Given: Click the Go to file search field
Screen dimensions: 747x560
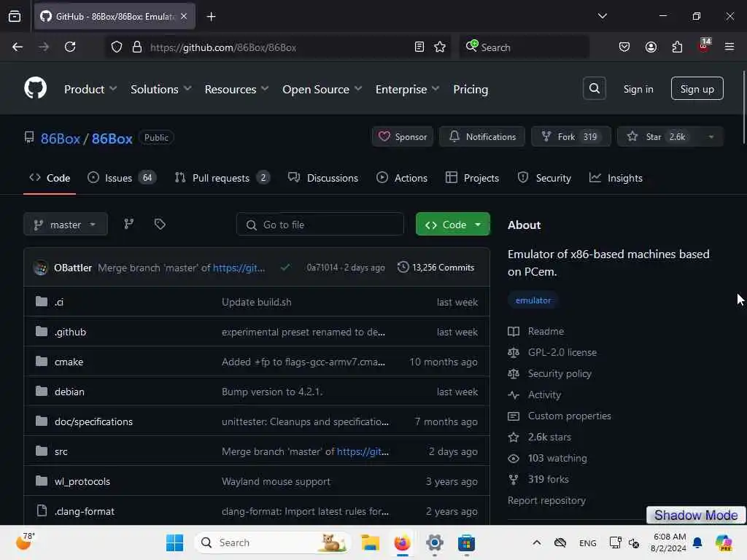Looking at the screenshot, I should click(x=320, y=225).
